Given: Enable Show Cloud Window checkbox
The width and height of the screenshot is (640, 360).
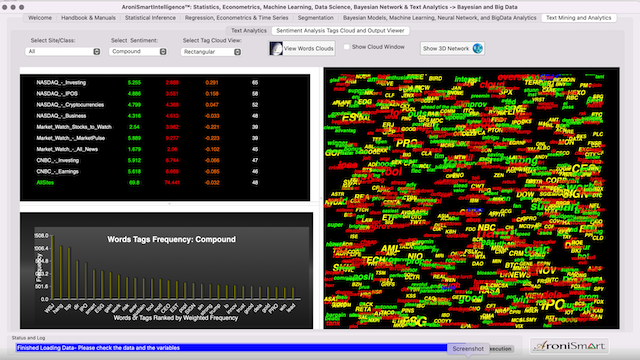Looking at the screenshot, I should [x=347, y=47].
